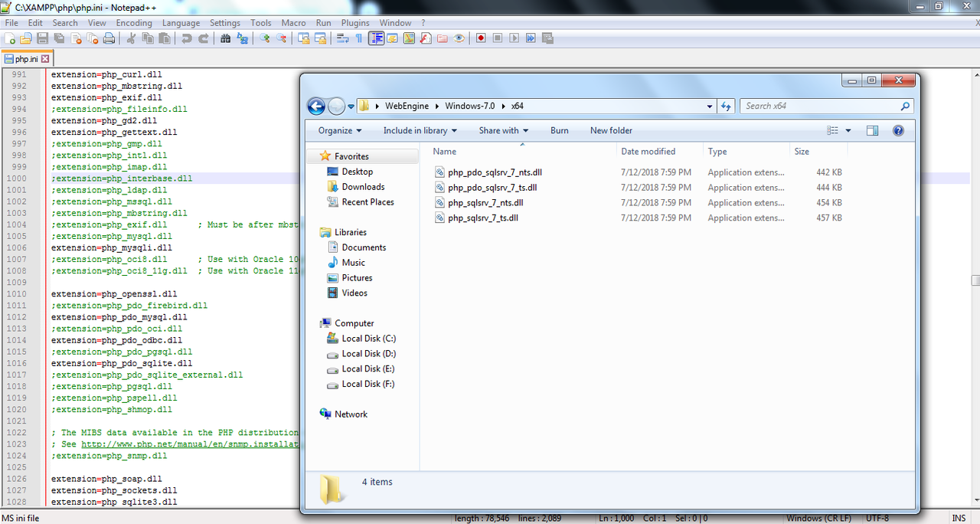Click the Open file toolbar icon
The height and width of the screenshot is (524, 980).
pos(25,38)
